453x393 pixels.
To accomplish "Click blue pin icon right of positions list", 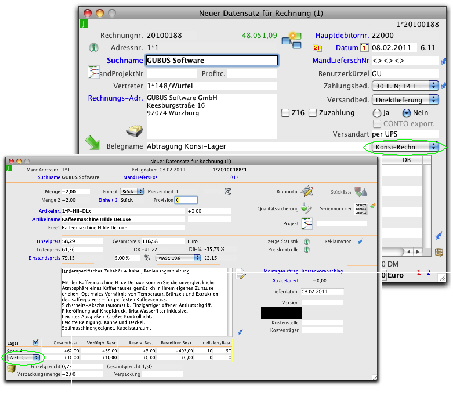I will click(439, 236).
